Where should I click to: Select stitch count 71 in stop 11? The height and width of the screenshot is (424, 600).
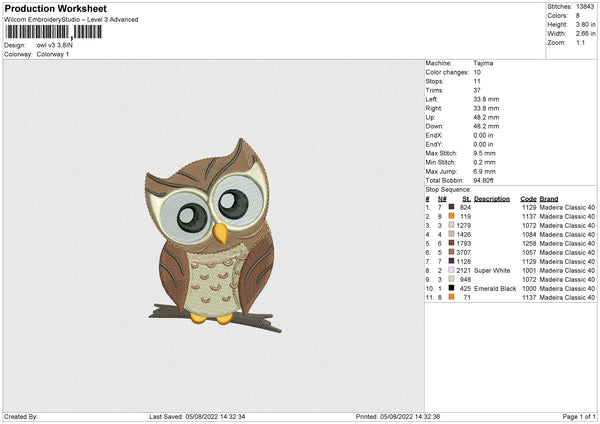pos(467,298)
